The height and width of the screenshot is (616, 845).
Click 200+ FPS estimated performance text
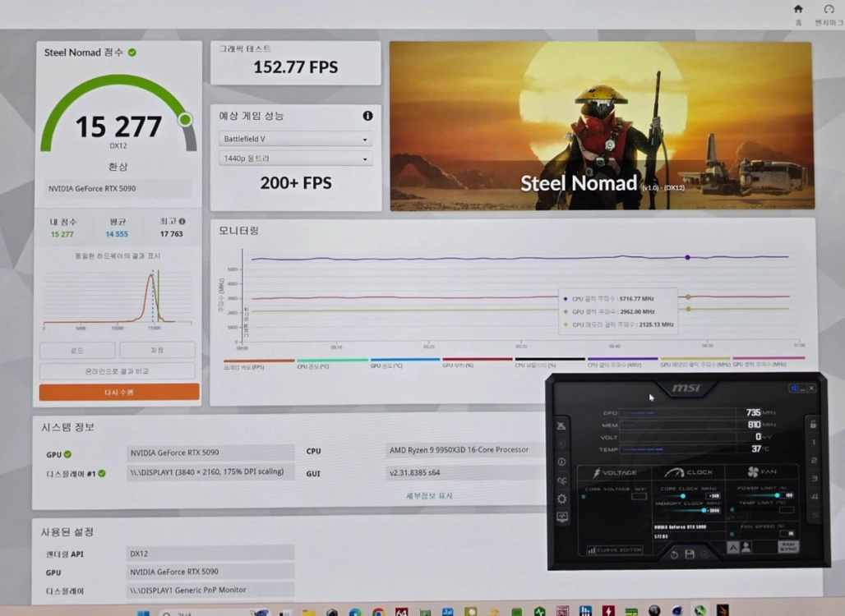[296, 183]
